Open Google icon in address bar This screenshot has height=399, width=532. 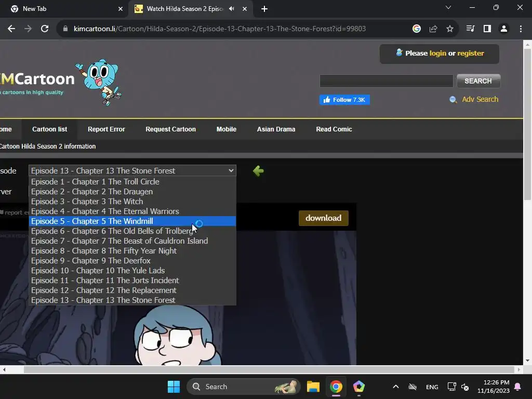(417, 29)
